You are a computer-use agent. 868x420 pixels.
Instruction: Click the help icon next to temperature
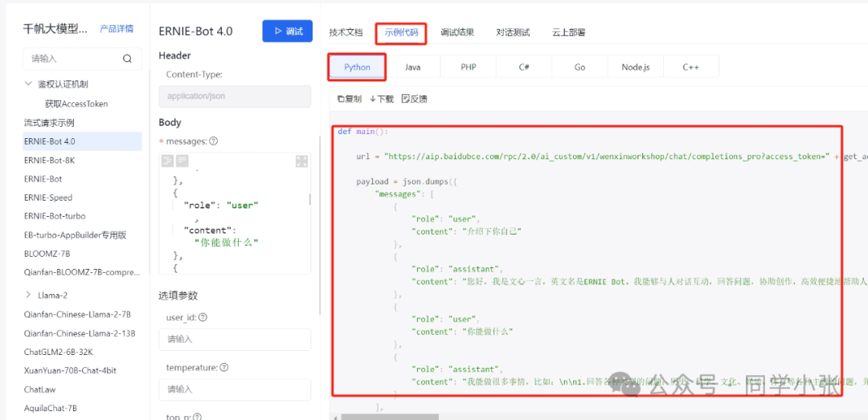click(224, 368)
